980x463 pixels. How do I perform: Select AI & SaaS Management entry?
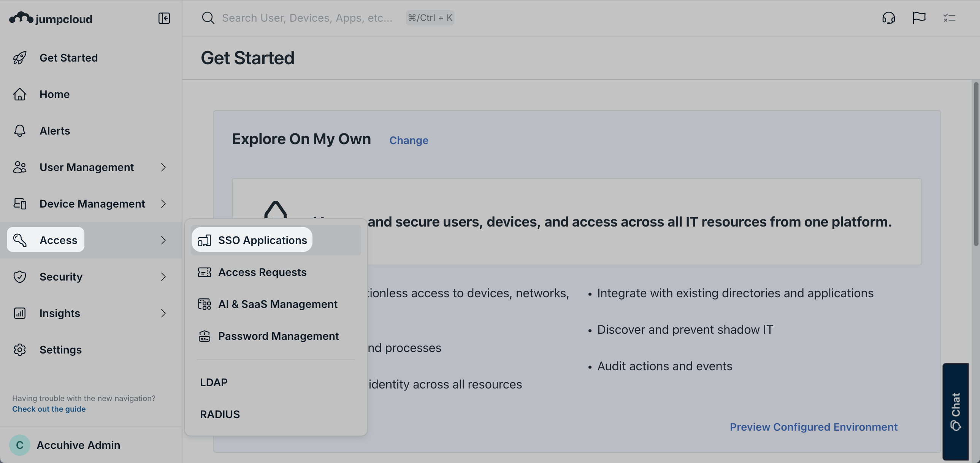coord(276,304)
